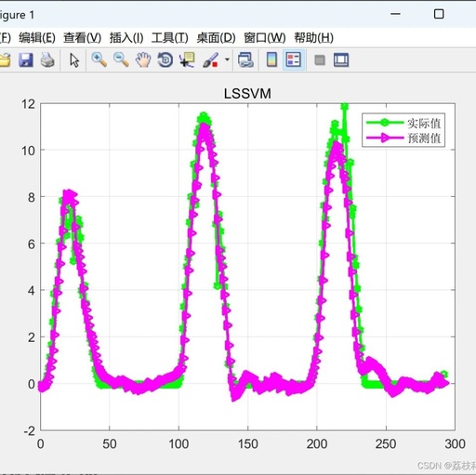
Task: Activate the Zoom Out tool
Action: [121, 59]
